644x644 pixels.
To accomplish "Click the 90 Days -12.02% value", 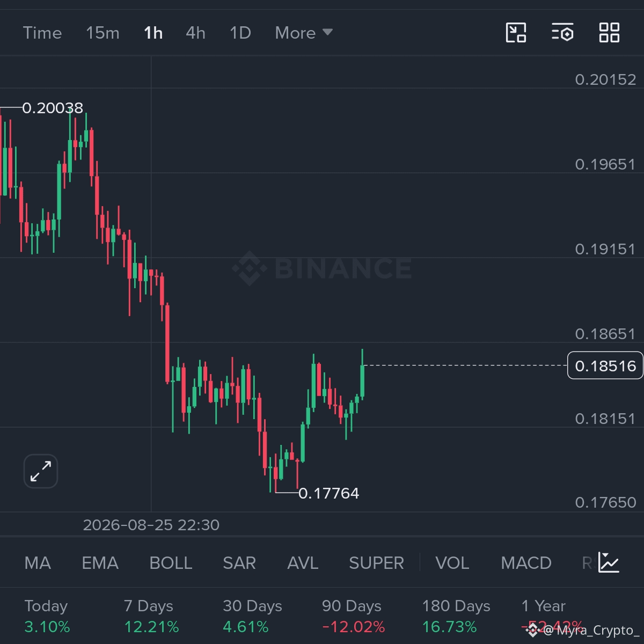I will 353,627.
